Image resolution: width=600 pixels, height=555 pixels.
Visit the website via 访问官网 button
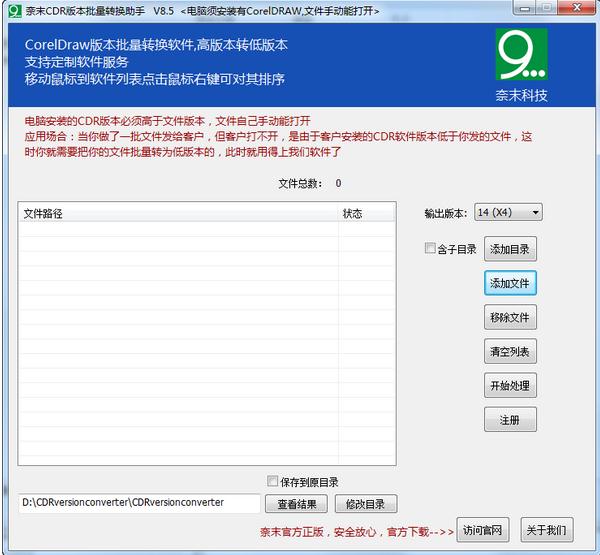click(x=483, y=530)
